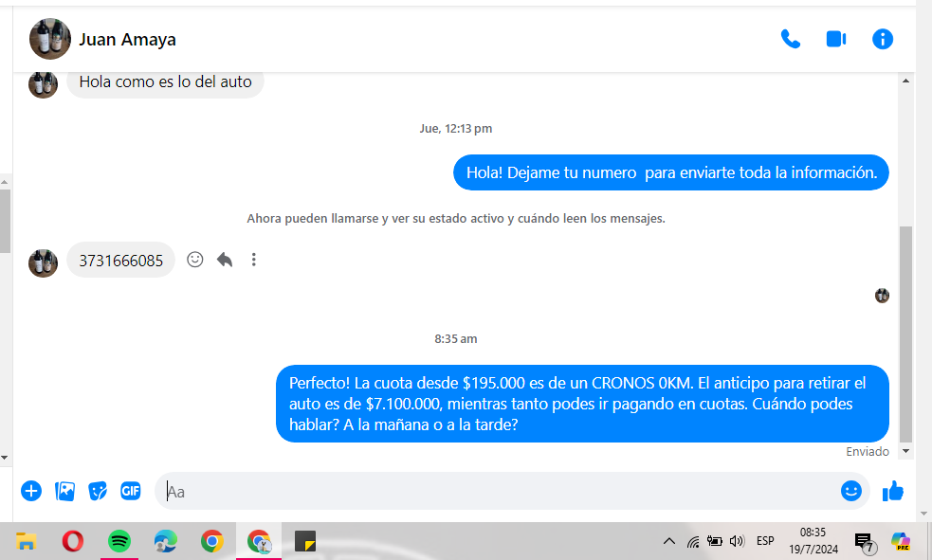Send a thumbs-up like
This screenshot has width=932, height=560.
[x=893, y=491]
